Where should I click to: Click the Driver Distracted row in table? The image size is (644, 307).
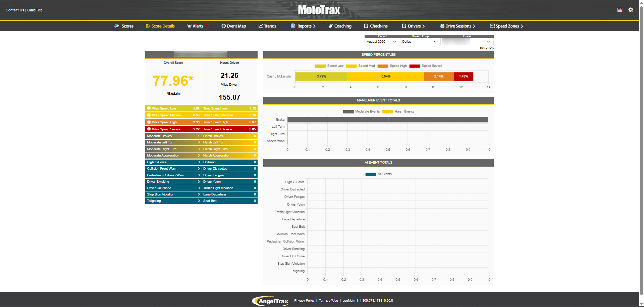coord(229,169)
